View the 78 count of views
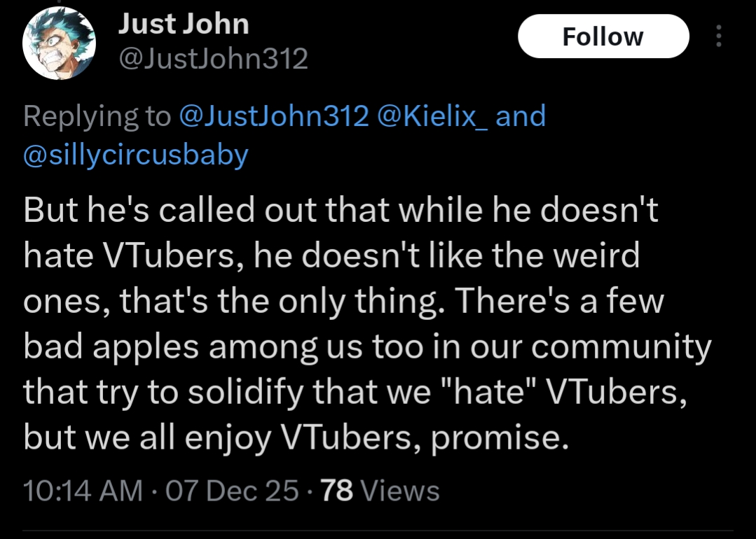756x539 pixels. (x=336, y=490)
